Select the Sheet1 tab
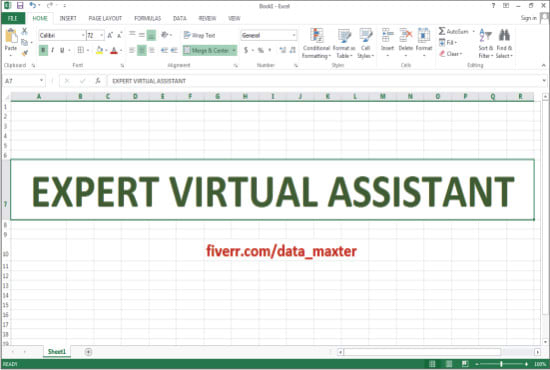This screenshot has height=370, width=550. click(x=56, y=351)
